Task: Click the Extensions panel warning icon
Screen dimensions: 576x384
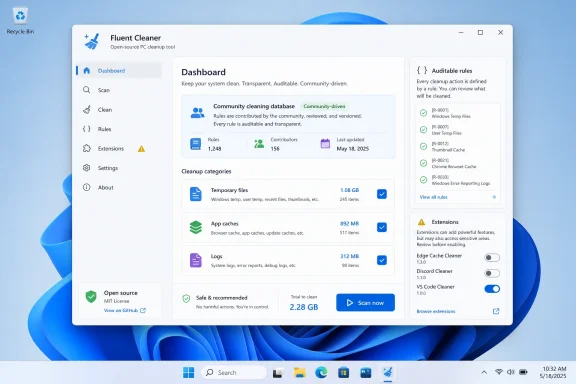Action: tap(421, 222)
